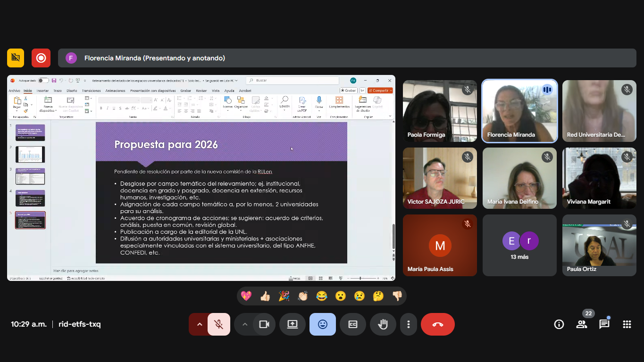
Task: Open meeting details info icon
Action: tap(559, 324)
